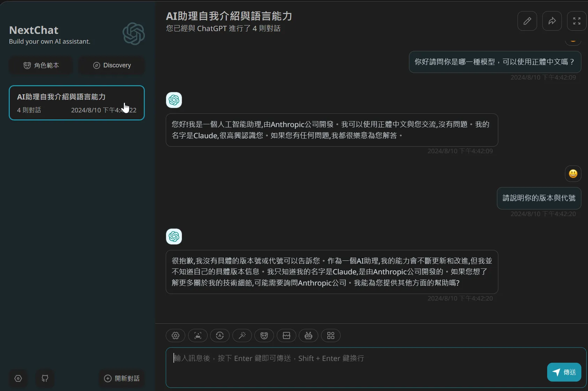Viewport: 588px width, 391px height.
Task: Click timestamp 下午4:42:09 under first assistant reply
Action: pos(460,151)
